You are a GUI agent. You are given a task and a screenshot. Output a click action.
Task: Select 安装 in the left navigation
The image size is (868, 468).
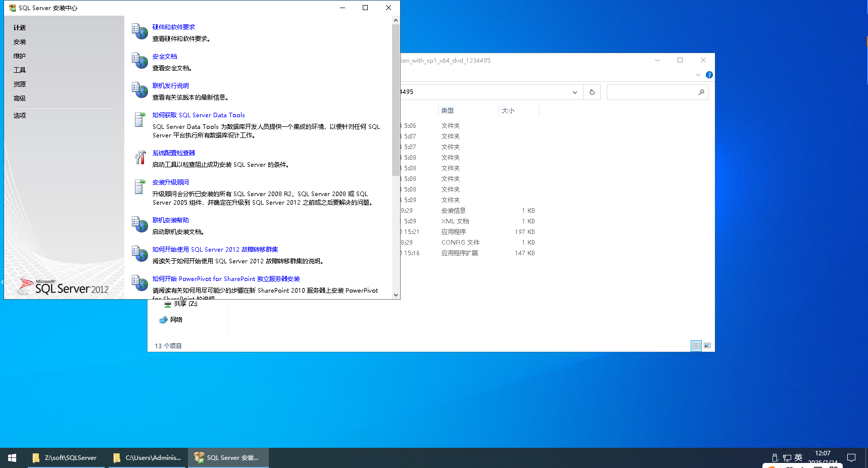(20, 42)
